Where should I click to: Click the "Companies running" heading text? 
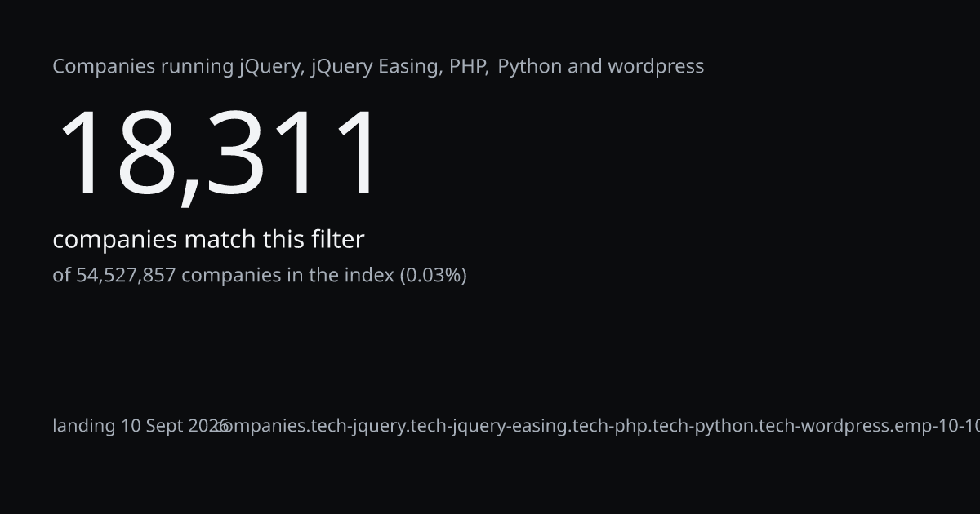[x=144, y=67]
